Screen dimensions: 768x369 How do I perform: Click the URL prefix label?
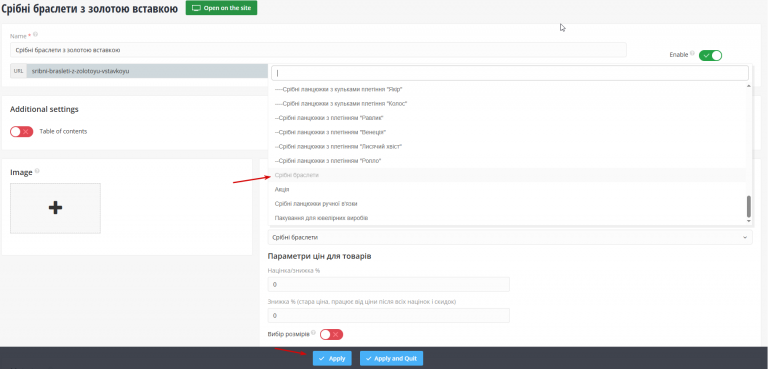[19, 71]
